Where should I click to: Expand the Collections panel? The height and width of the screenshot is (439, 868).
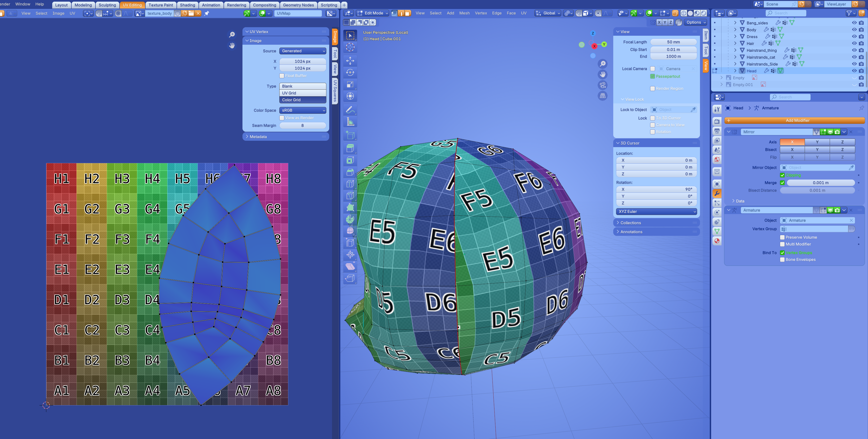(x=630, y=223)
